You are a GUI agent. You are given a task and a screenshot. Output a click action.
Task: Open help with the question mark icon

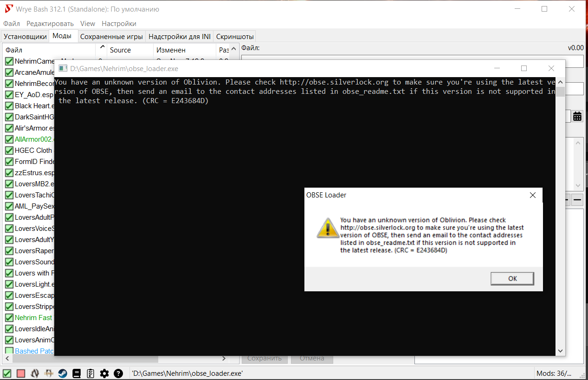point(118,373)
